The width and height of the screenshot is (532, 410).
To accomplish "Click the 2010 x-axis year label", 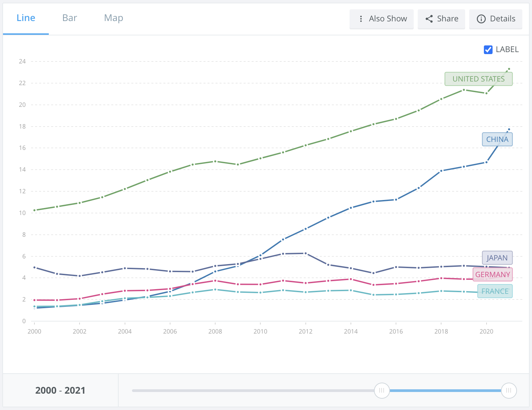I will coord(260,332).
